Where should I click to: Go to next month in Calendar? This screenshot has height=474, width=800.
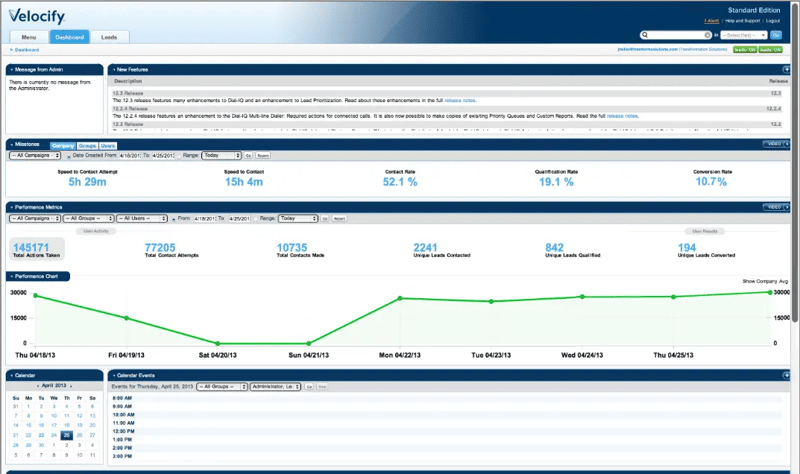tap(73, 384)
